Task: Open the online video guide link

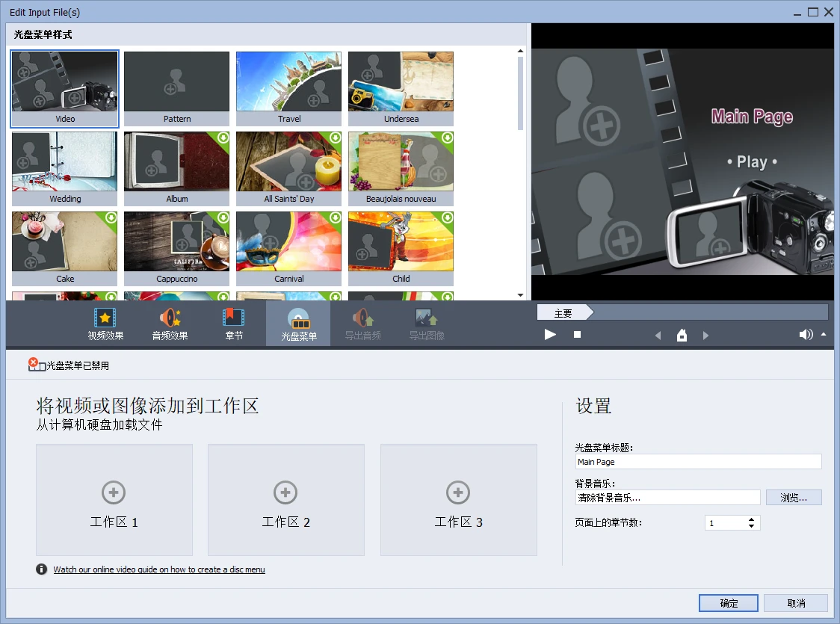Action: click(158, 569)
